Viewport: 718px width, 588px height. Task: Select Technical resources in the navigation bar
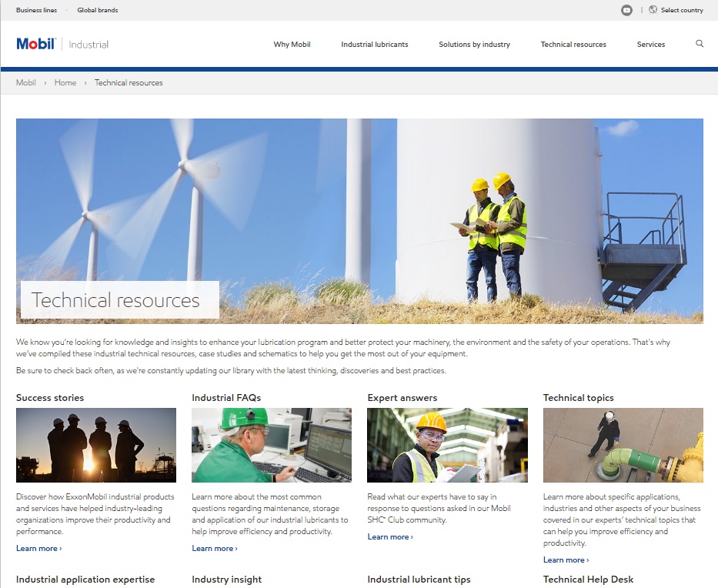coord(573,45)
